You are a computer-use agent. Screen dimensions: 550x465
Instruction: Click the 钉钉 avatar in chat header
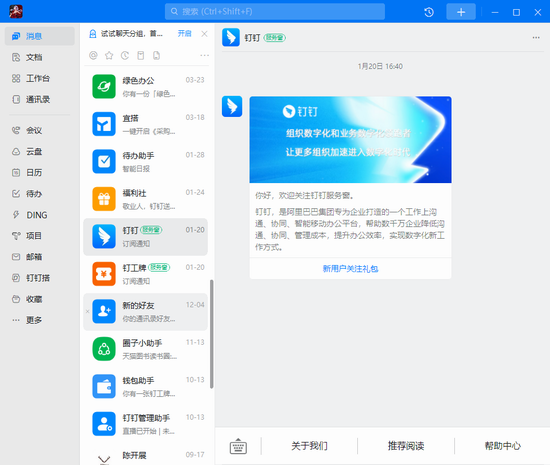click(231, 38)
